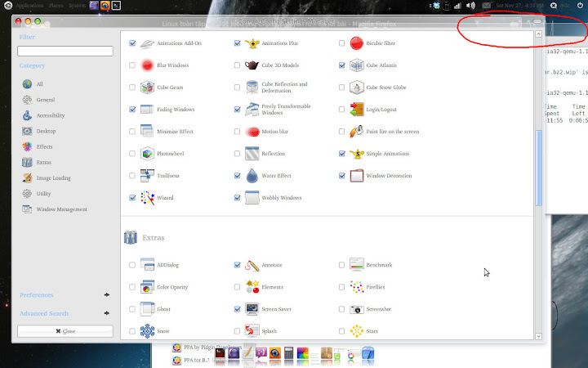Open the System menu in top panel

[x=78, y=6]
